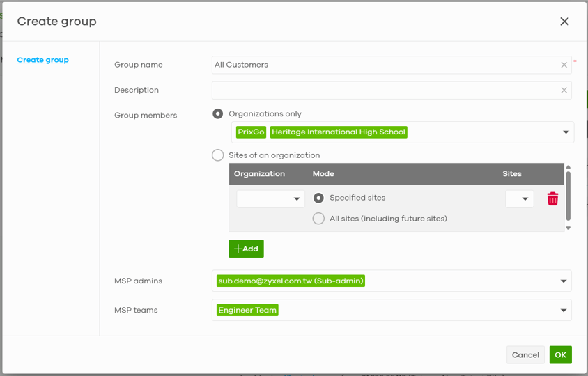Expand the organizations members dropdown
The width and height of the screenshot is (588, 376).
(565, 132)
